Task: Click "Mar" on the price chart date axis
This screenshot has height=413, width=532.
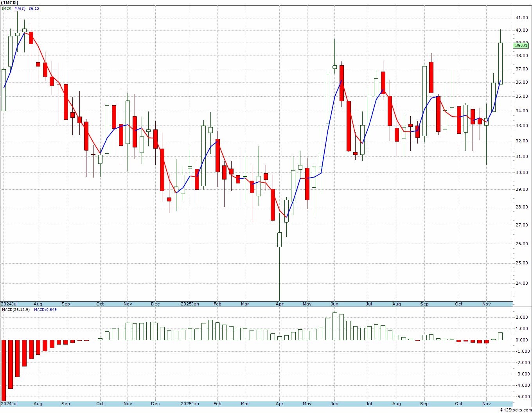Action: click(245, 304)
